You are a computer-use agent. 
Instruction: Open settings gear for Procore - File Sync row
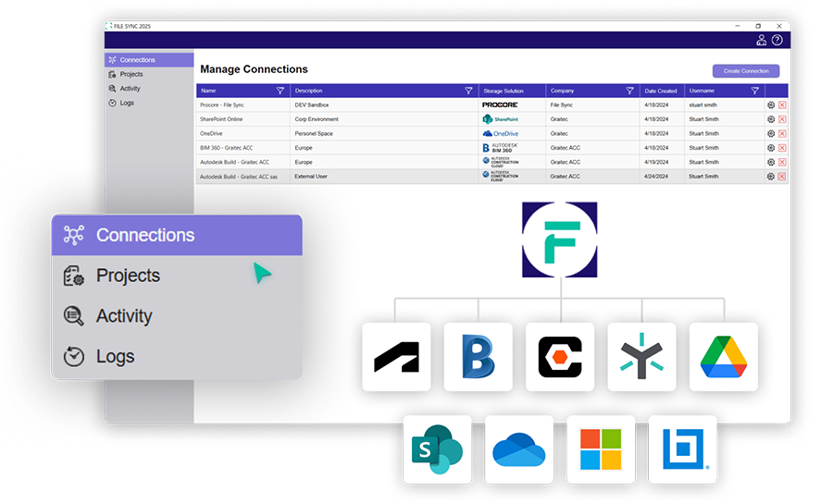771,105
